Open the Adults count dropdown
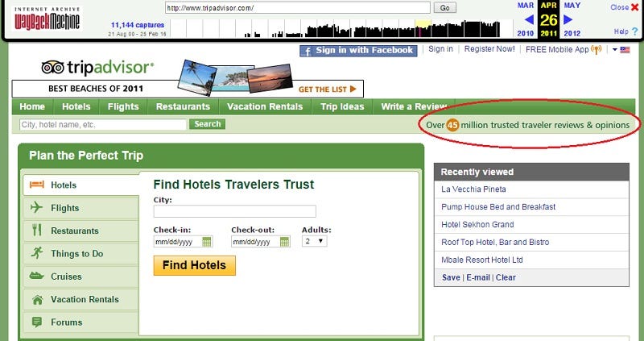 (314, 241)
